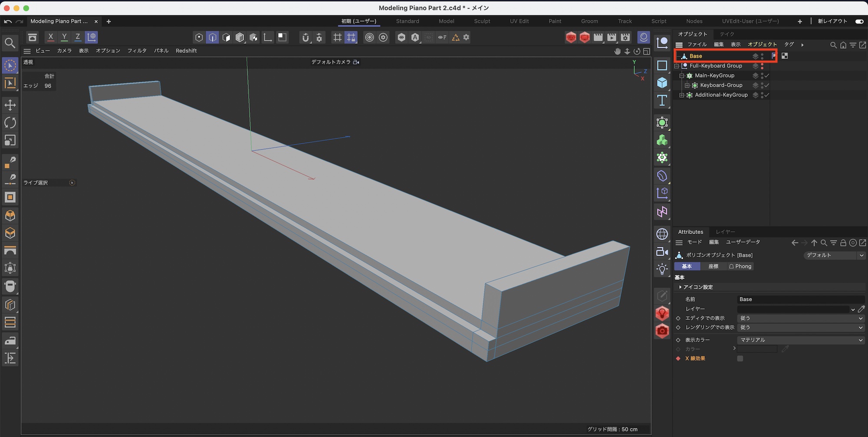The image size is (868, 437).
Task: Click the search magnifier icon at top left
Action: coord(10,43)
